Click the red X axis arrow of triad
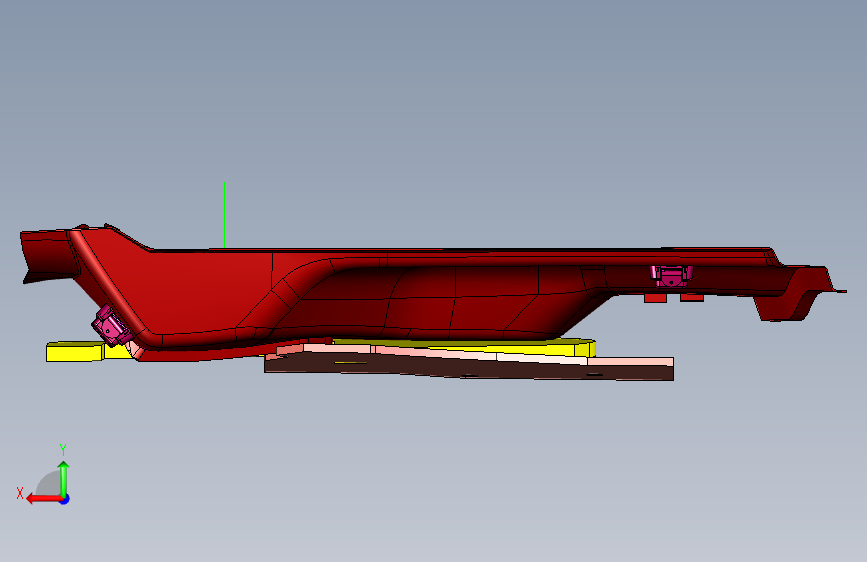This screenshot has height=562, width=867. 43,499
